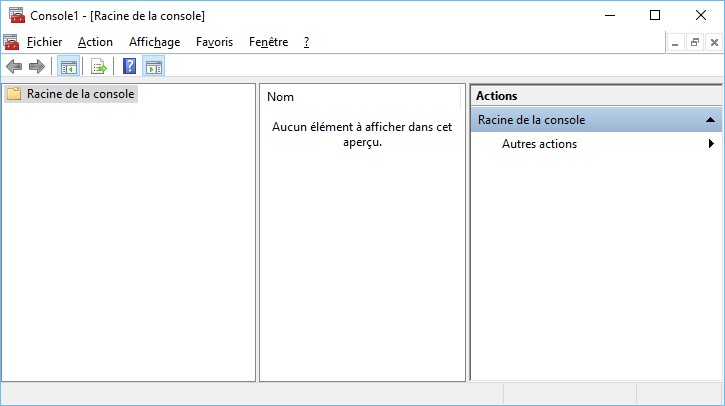
Task: Toggle the console tree pane icon
Action: (68, 67)
